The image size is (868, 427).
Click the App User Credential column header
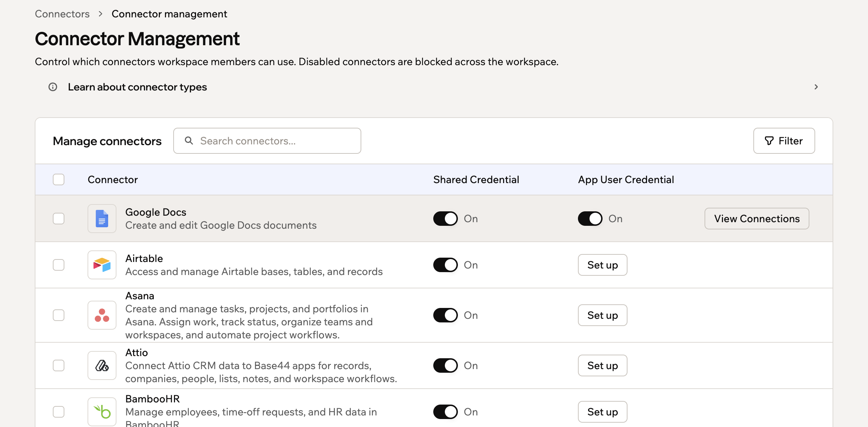[x=626, y=179]
